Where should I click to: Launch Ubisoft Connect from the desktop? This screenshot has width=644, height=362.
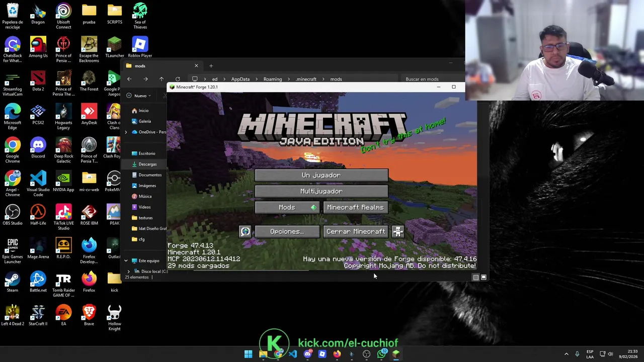click(x=63, y=17)
